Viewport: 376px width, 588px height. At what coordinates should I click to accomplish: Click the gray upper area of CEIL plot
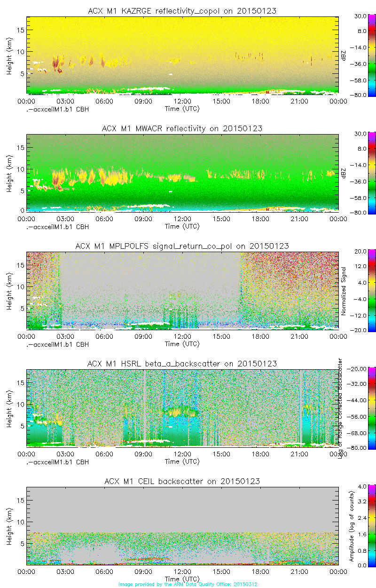[182, 503]
